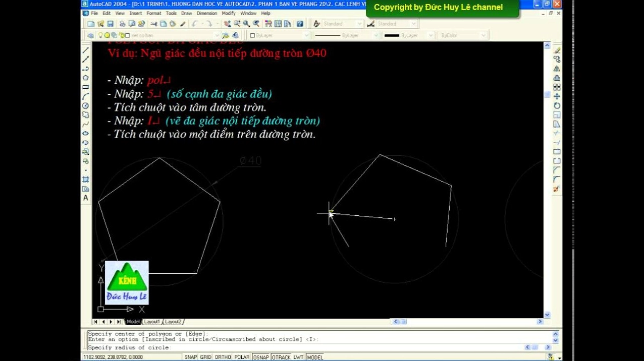The image size is (644, 361).
Task: Jump to the last layout tab arrow
Action: (119, 322)
